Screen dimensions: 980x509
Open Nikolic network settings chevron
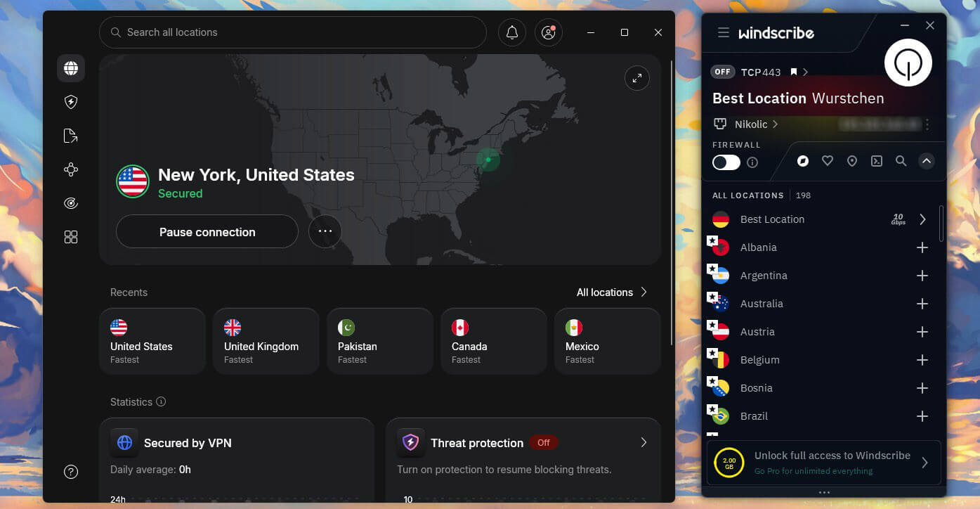[776, 124]
